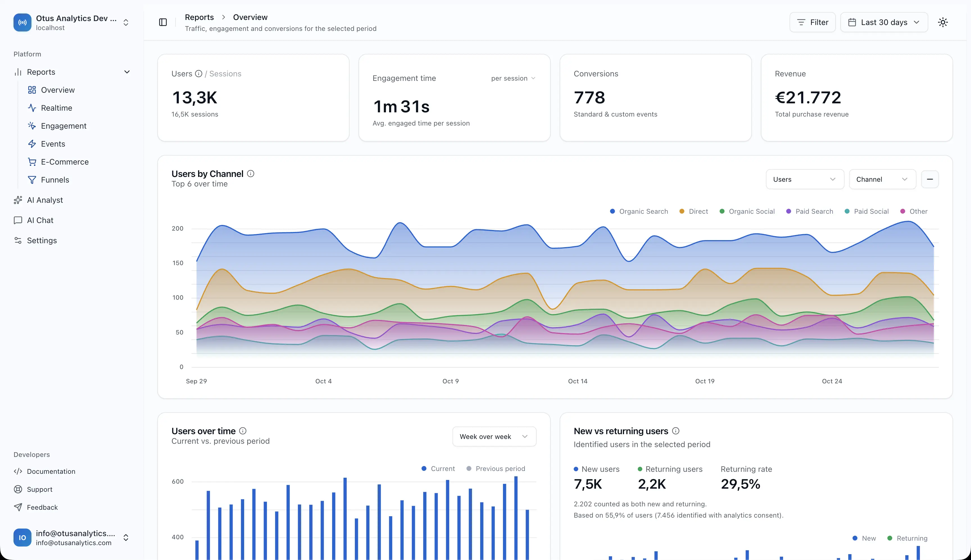Open the Last 30 days date dropdown

884,22
